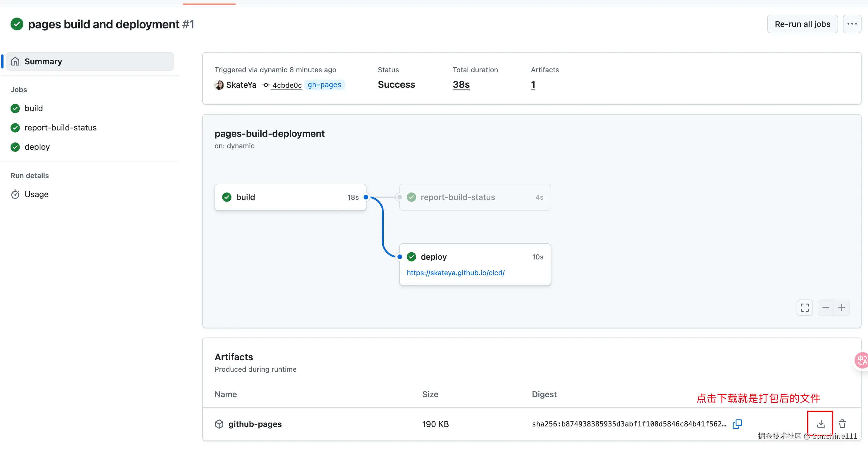The width and height of the screenshot is (868, 451).
Task: Delete the github-pages artifact with trash icon
Action: coord(842,424)
